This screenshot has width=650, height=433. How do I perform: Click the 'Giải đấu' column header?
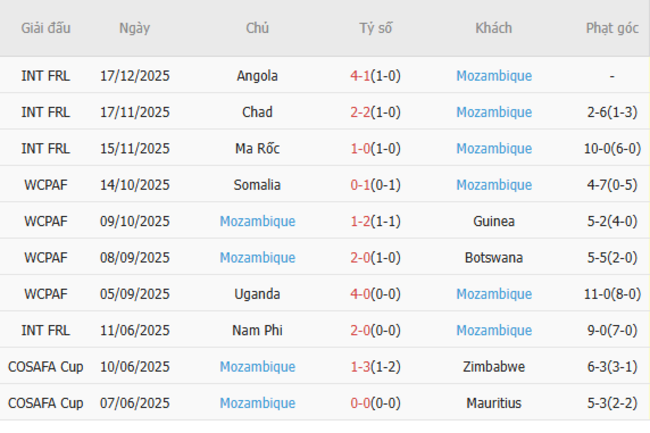(46, 28)
